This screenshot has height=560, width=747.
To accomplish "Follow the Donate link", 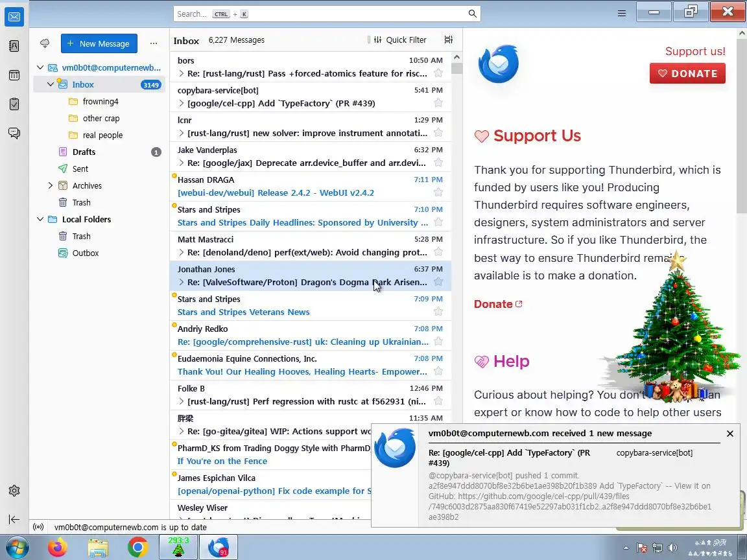I will [498, 304].
